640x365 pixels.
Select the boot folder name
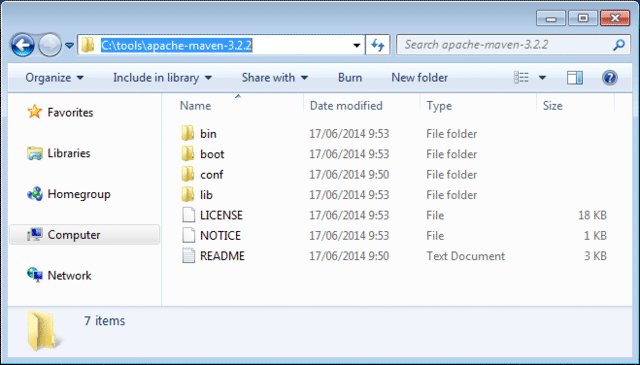[x=212, y=154]
